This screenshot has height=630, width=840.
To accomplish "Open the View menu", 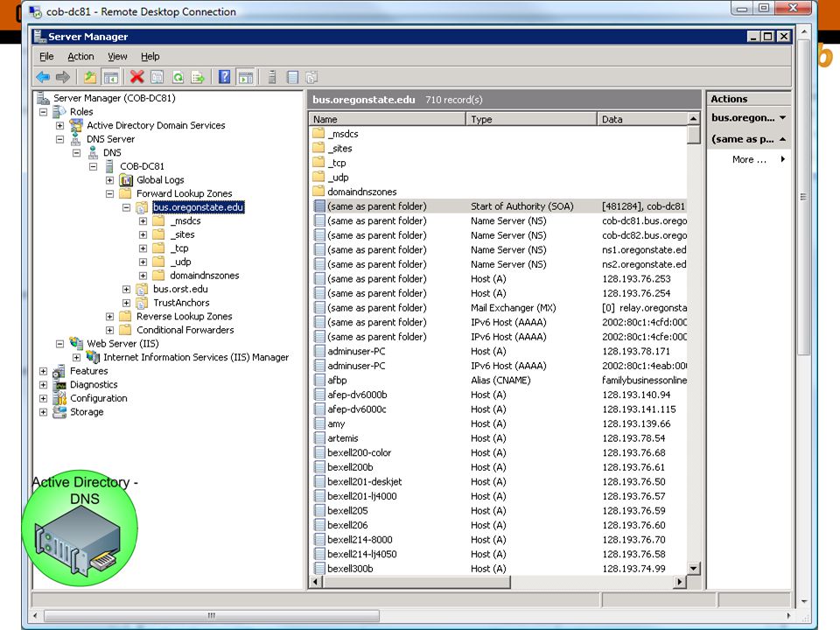I will pyautogui.click(x=117, y=56).
